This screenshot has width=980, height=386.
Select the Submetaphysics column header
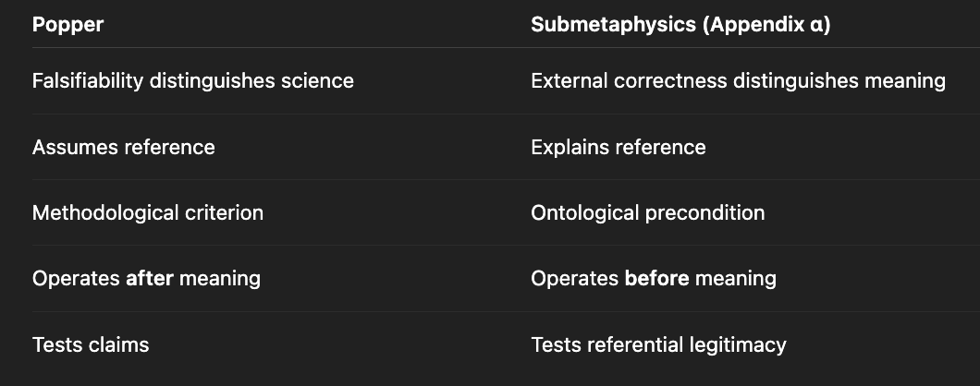(x=680, y=25)
